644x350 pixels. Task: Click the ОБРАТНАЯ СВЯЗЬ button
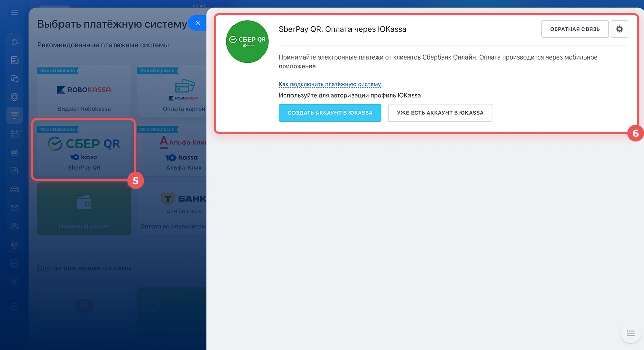click(574, 29)
